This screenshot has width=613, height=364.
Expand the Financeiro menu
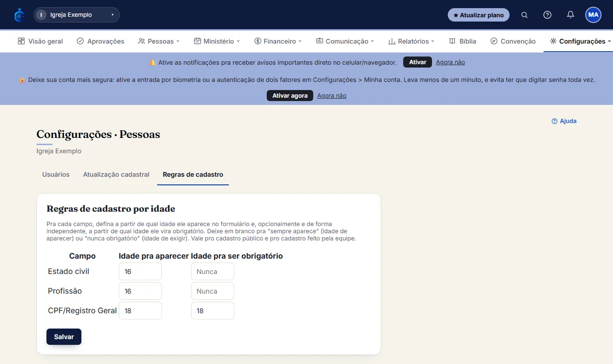tap(278, 41)
